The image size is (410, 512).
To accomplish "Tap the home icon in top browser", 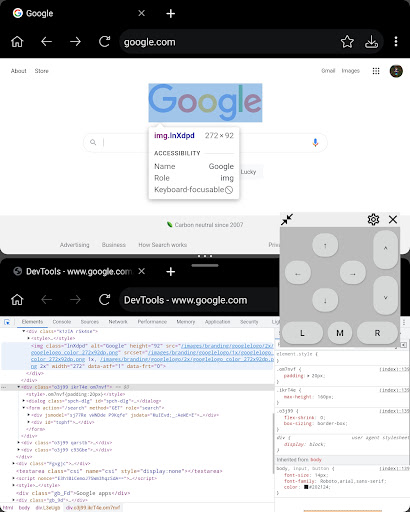I will (17, 42).
